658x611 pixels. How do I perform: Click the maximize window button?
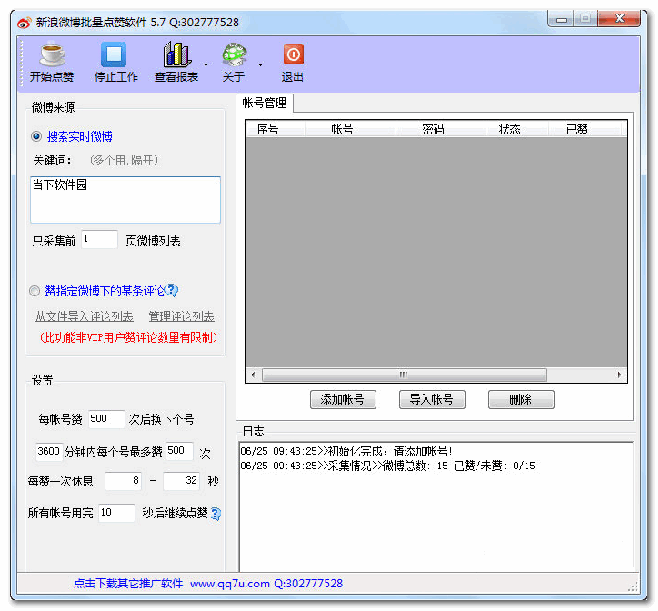coord(586,19)
